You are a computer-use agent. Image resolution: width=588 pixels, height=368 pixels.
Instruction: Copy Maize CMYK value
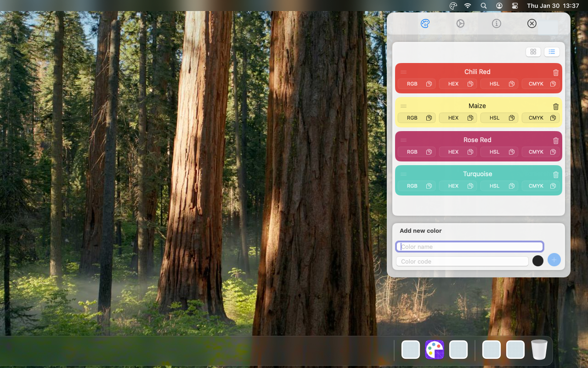tap(541, 118)
